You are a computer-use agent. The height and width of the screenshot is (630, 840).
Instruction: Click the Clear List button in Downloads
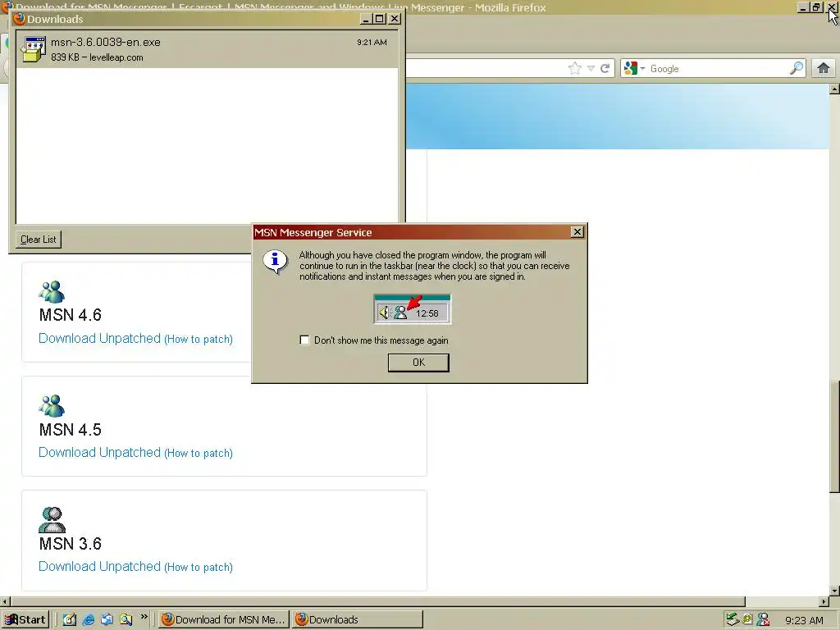[38, 240]
